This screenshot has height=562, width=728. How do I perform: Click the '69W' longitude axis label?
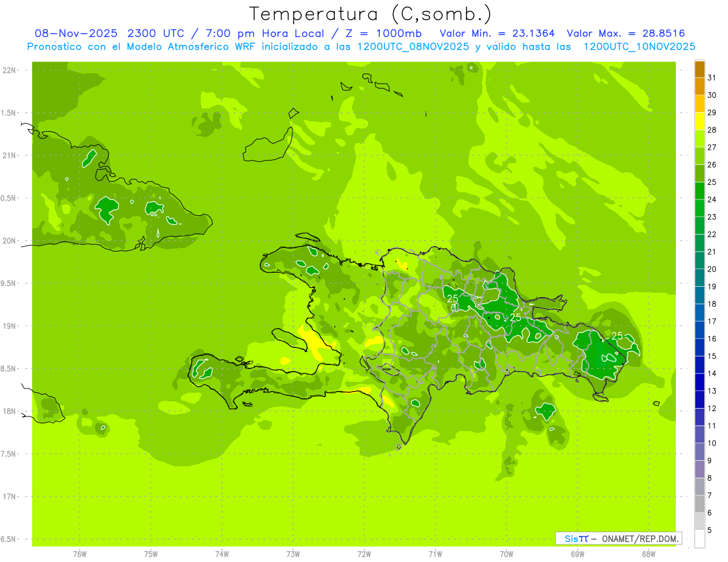coord(578,554)
